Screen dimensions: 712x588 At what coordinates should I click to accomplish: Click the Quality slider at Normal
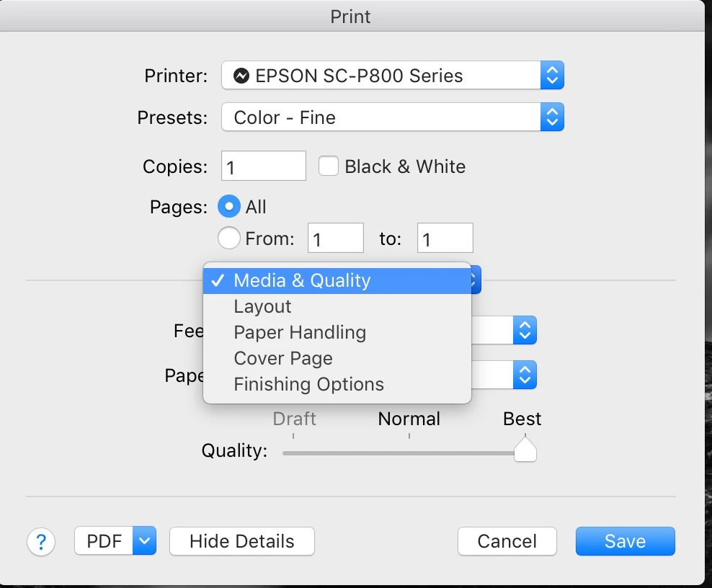click(x=409, y=453)
